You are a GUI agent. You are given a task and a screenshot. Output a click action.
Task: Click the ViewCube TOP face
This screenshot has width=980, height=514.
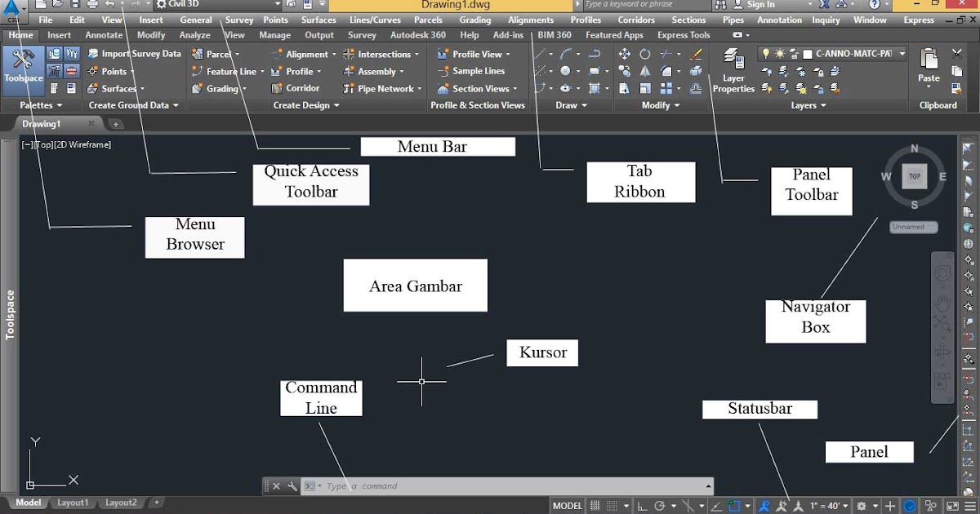click(915, 176)
